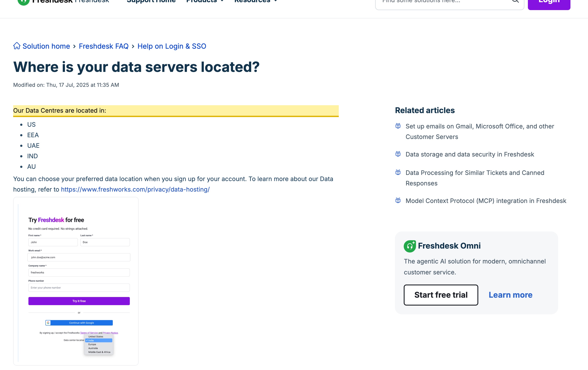Click icon beside Data storage and security article
The height and width of the screenshot is (370, 588).
(x=398, y=154)
